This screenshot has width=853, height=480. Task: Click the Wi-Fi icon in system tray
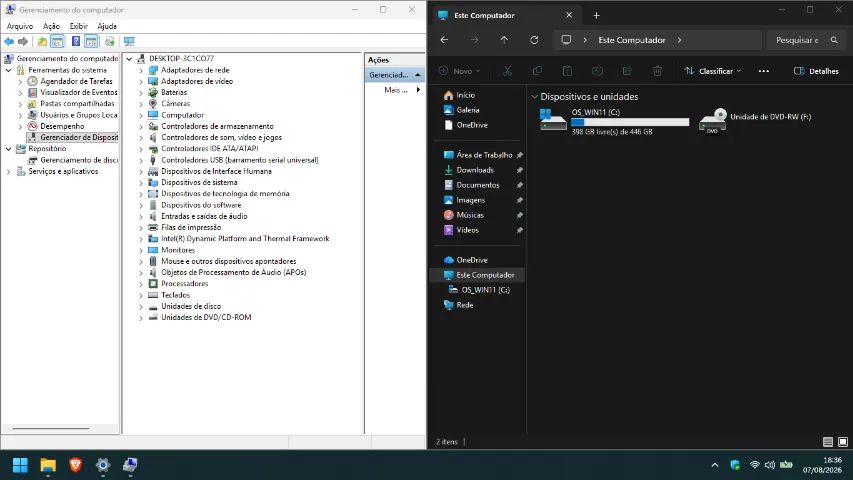point(755,465)
